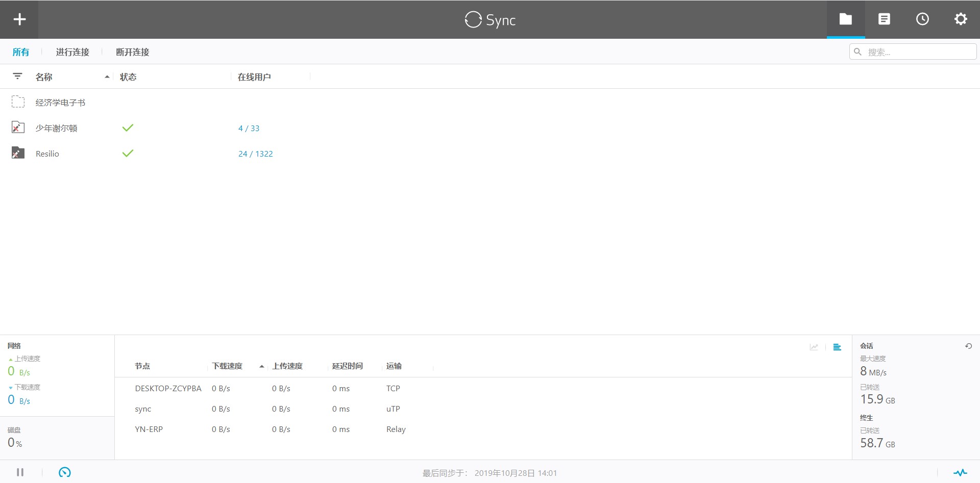The image size is (980, 483).
Task: Select the 断开连接 tab
Action: (133, 52)
